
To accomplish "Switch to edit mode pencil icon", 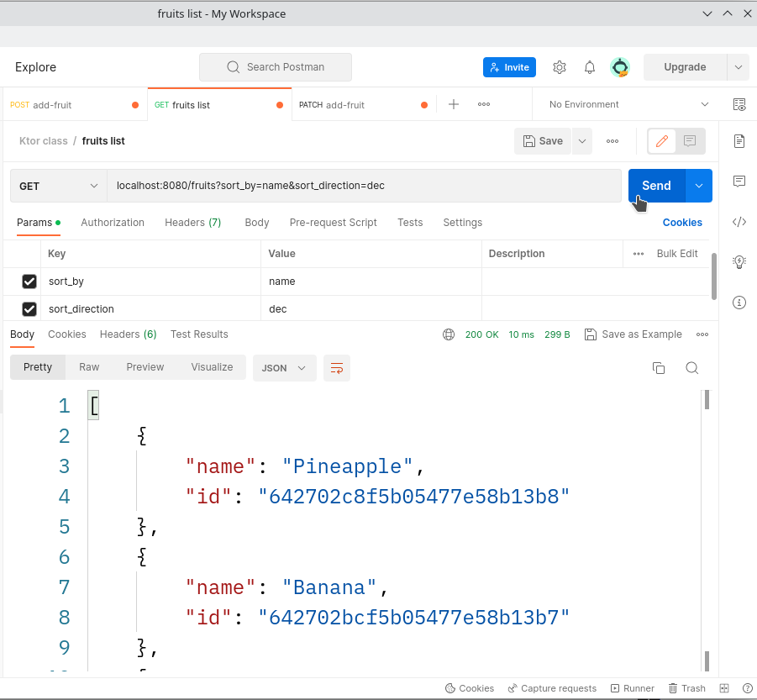I will pyautogui.click(x=662, y=141).
